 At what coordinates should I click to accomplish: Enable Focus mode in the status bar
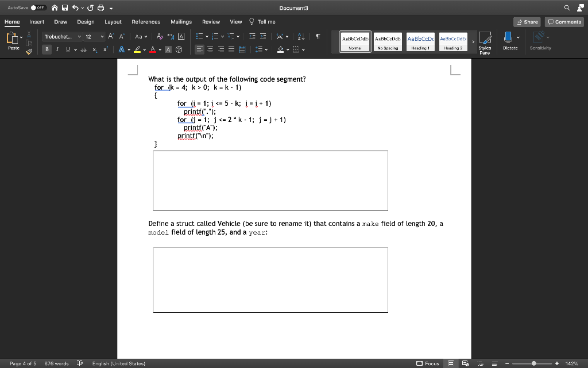[428, 363]
